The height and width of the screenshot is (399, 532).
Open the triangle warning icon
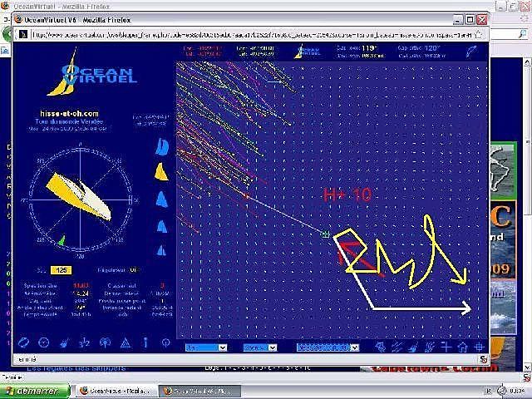point(126,343)
